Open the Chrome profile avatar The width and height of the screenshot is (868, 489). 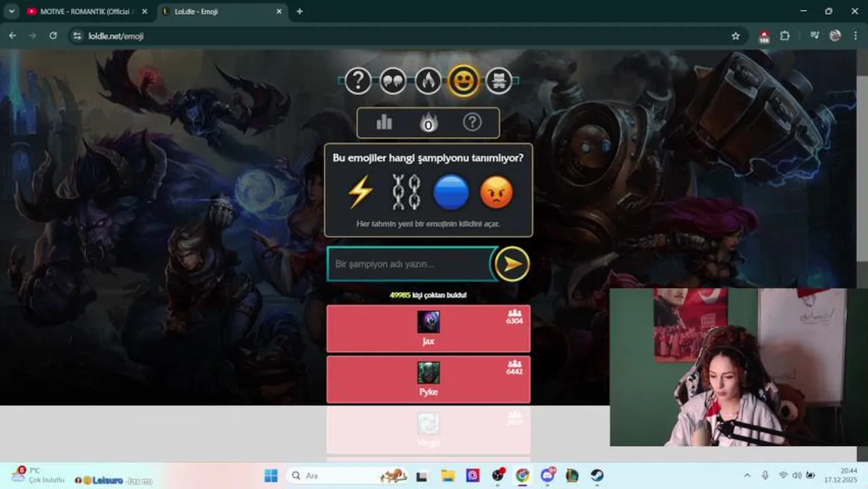coord(835,36)
